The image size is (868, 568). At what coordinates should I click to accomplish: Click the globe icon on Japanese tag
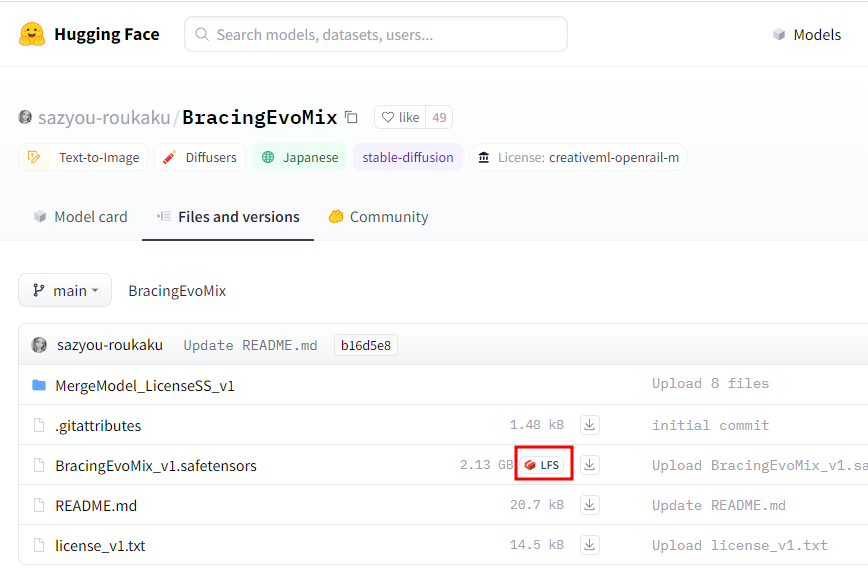[x=268, y=157]
